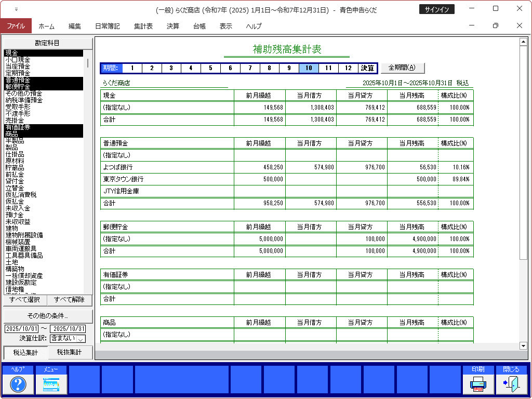Minimize the inner document window
The image size is (532, 399).
pyautogui.click(x=471, y=26)
